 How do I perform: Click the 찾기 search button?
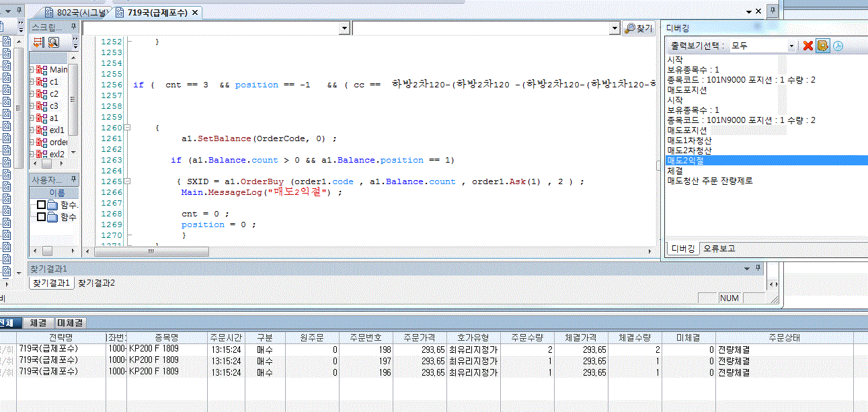[x=639, y=28]
